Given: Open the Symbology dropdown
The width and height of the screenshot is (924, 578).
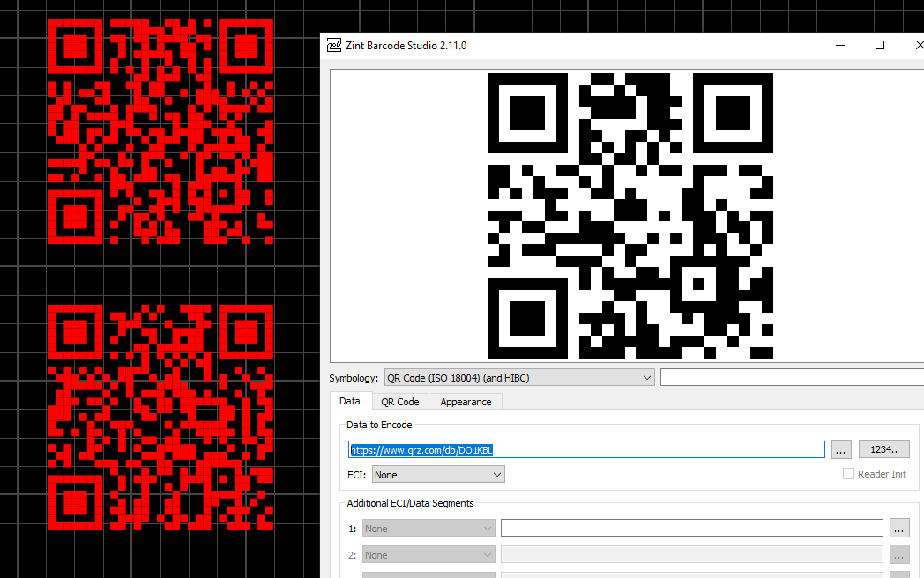Looking at the screenshot, I should click(x=519, y=378).
